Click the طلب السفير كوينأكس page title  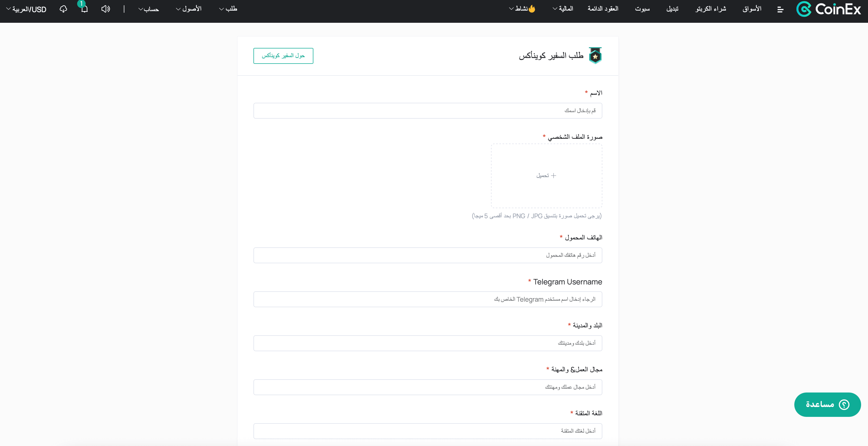coord(551,56)
